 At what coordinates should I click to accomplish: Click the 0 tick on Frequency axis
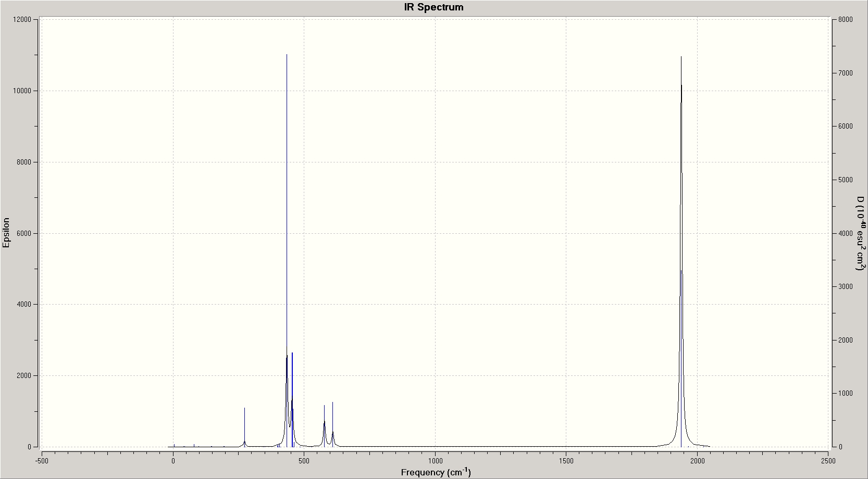point(173,461)
